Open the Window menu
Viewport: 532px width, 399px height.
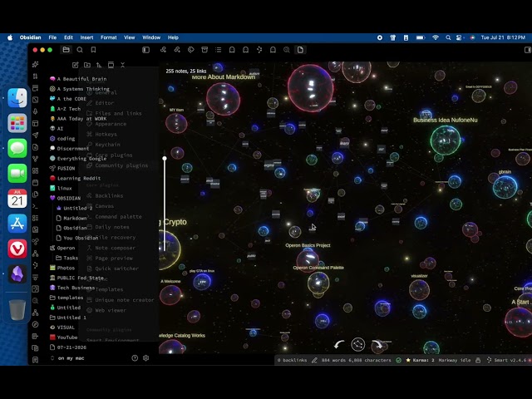click(151, 37)
